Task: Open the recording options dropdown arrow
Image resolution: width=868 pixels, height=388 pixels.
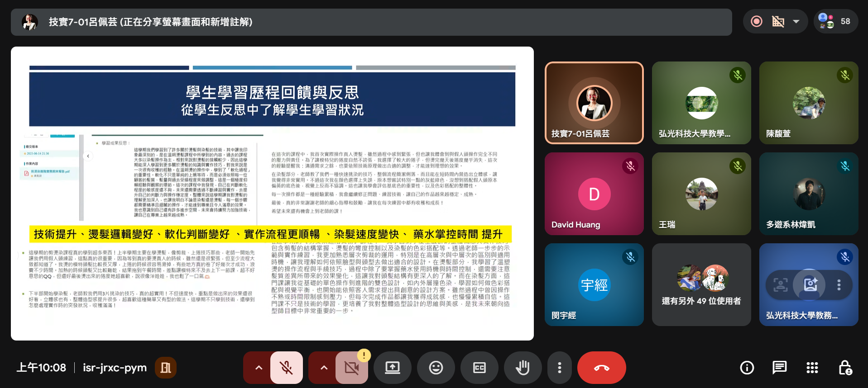Action: (x=796, y=21)
